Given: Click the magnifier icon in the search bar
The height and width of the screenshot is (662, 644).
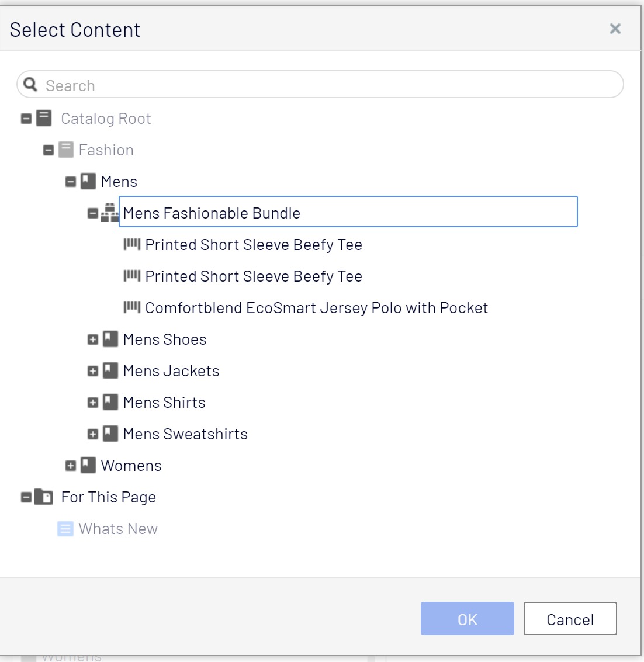Looking at the screenshot, I should [x=30, y=85].
